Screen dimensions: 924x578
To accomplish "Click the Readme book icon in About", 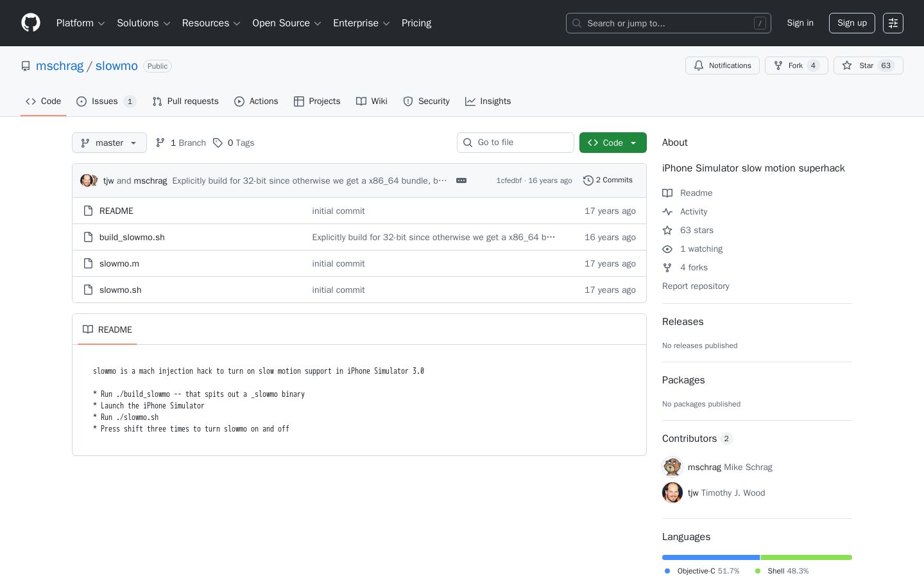I will 667,193.
